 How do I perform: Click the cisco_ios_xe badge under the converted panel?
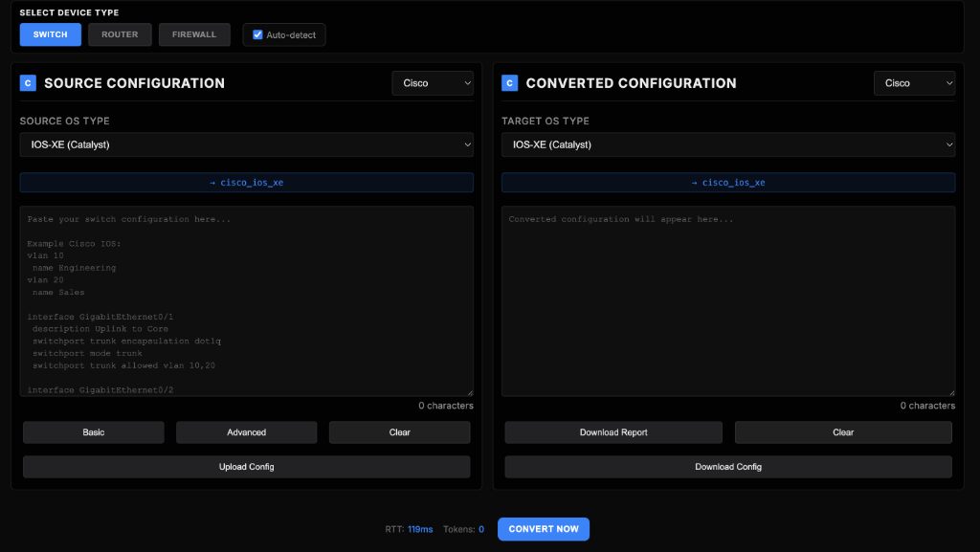point(728,182)
